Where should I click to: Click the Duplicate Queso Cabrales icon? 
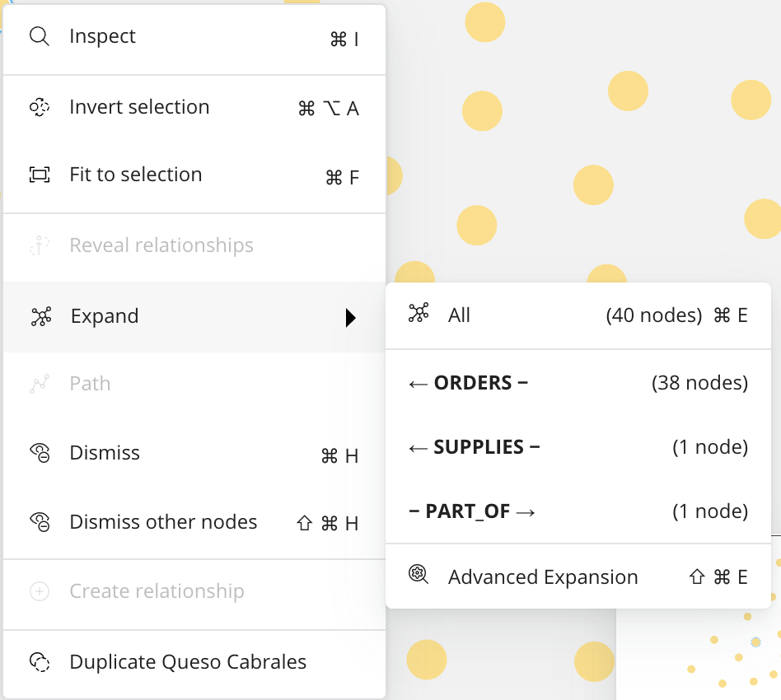40,662
